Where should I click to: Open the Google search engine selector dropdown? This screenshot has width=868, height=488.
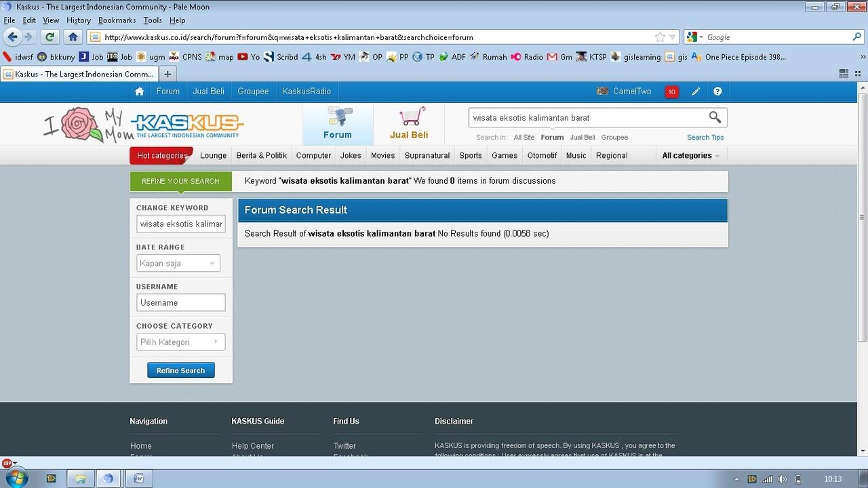pos(696,37)
